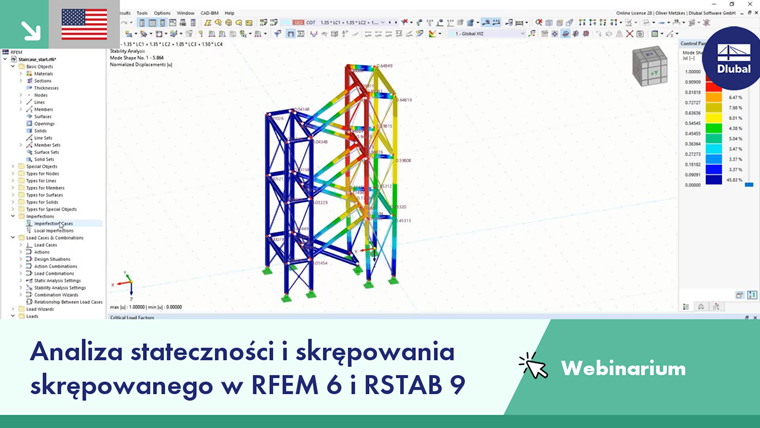The image size is (760, 428).
Task: Click the navigation view cube
Action: (x=650, y=65)
